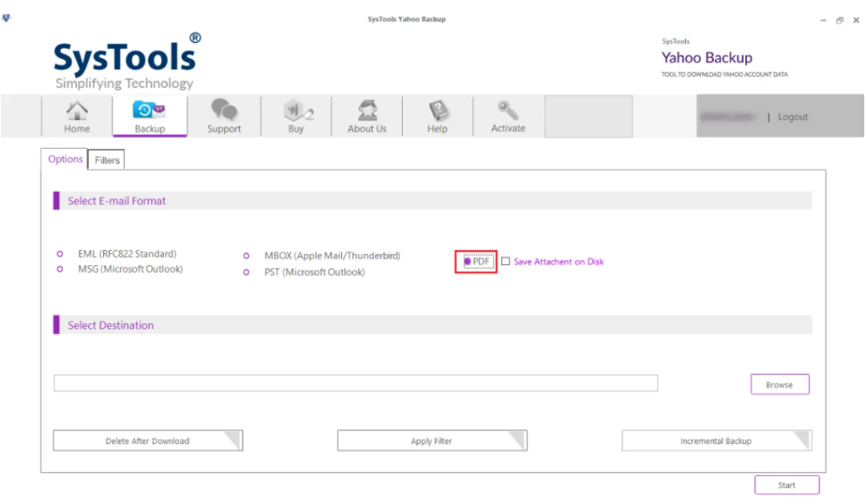Click the destination path input field
Image resolution: width=865 pixels, height=504 pixels.
(x=356, y=383)
